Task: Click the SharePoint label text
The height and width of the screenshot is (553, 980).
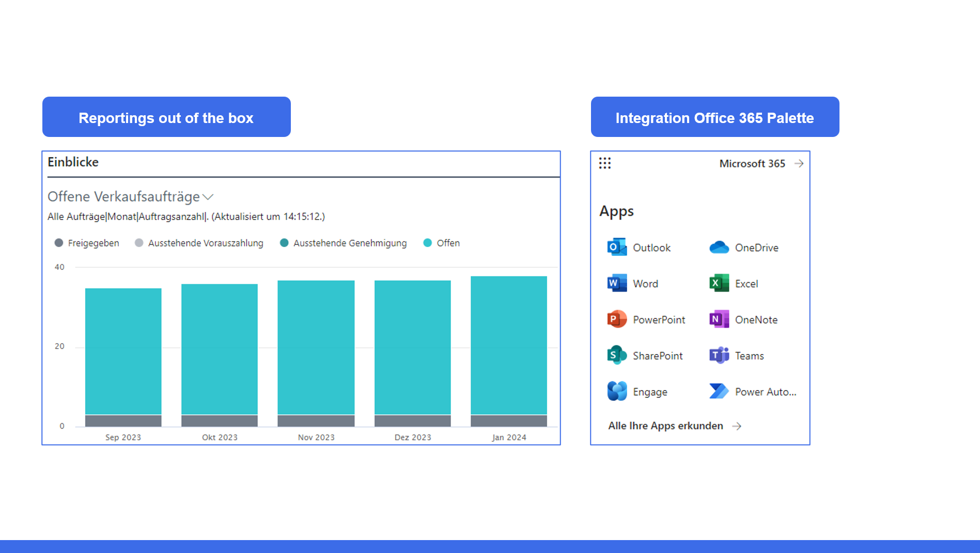Action: (x=658, y=356)
